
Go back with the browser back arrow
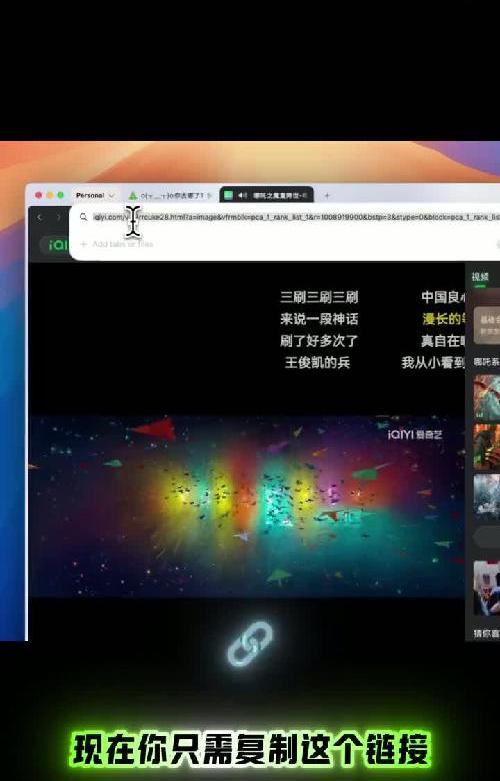(x=40, y=217)
